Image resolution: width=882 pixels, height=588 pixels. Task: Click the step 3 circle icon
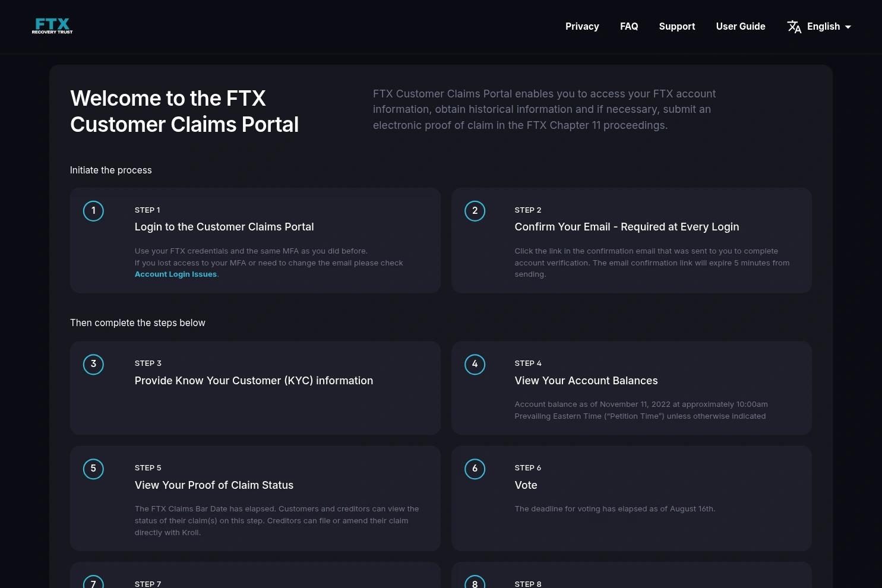[93, 364]
